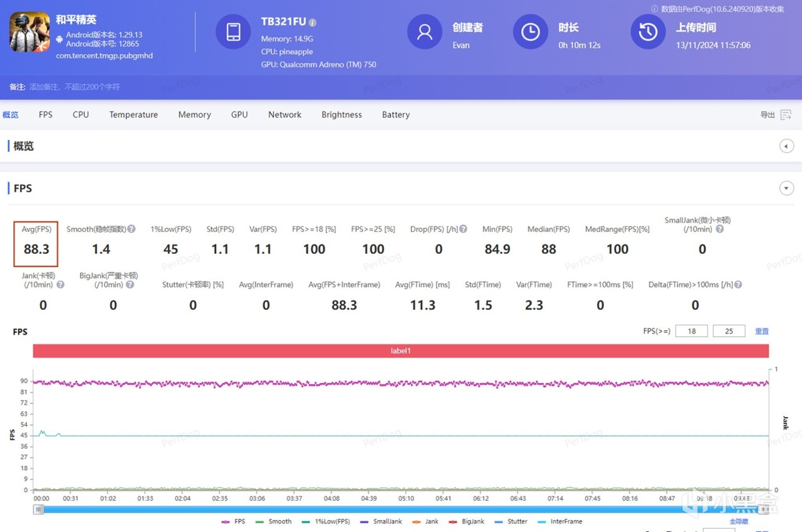Screen dimensions: 802x532
Task: Collapse the 概览 overview section
Action: click(786, 146)
